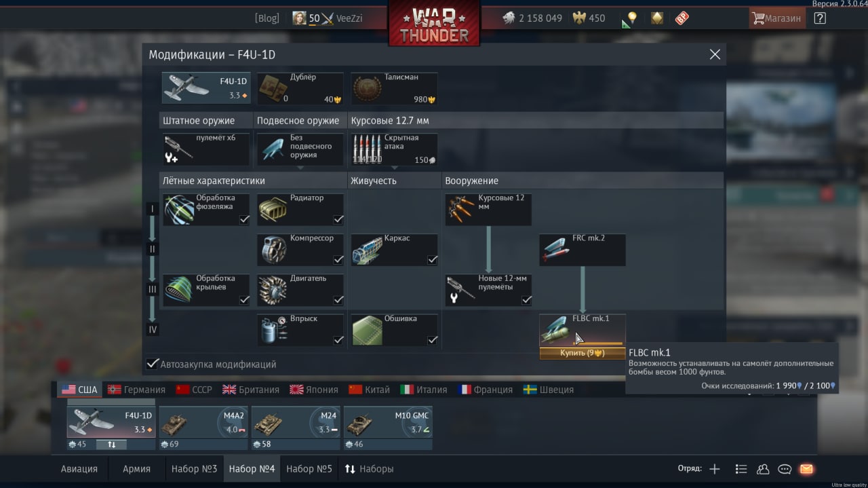This screenshot has height=488, width=868.
Task: Toggle Автозакупка модификаций checkbox
Action: (x=153, y=364)
